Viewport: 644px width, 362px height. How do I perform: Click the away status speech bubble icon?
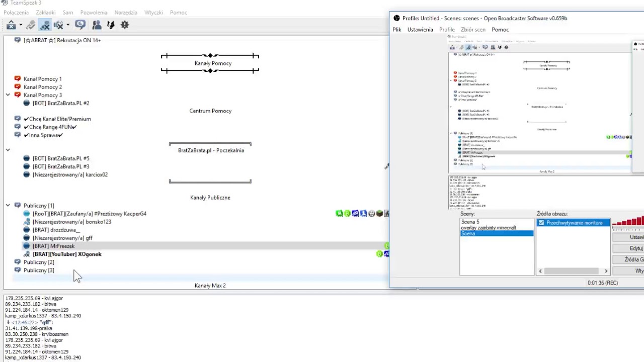pos(80,25)
